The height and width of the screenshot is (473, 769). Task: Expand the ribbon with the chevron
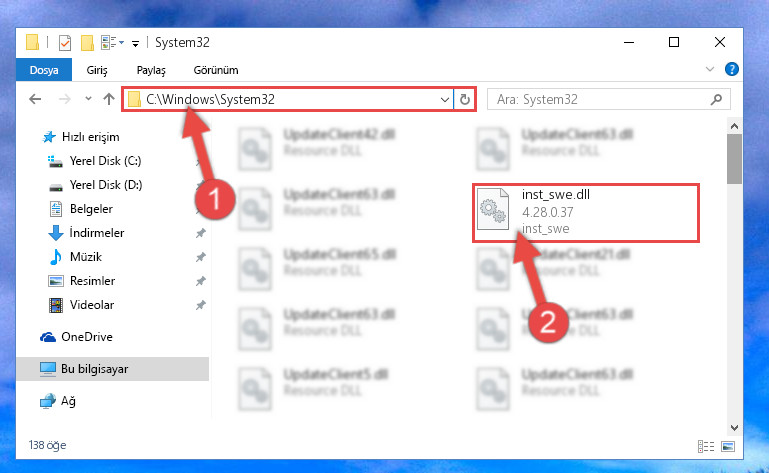tap(709, 69)
